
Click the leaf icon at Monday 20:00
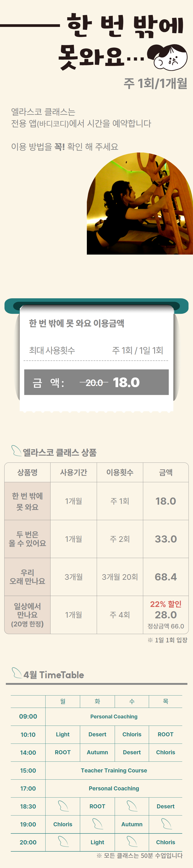[63, 842]
